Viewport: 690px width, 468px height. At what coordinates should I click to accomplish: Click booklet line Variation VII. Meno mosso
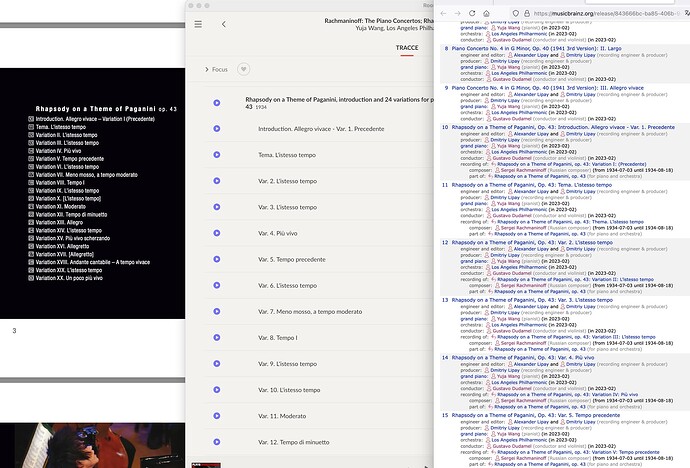point(86,175)
